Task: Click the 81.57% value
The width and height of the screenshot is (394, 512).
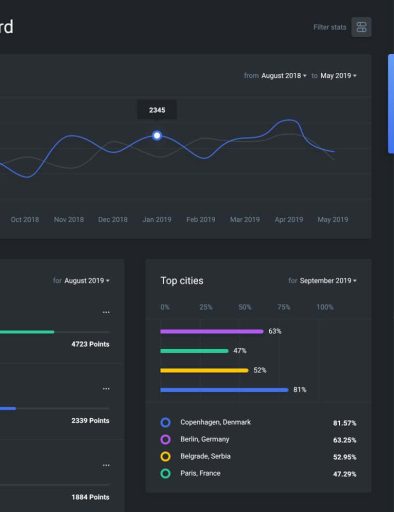Action: (345, 423)
